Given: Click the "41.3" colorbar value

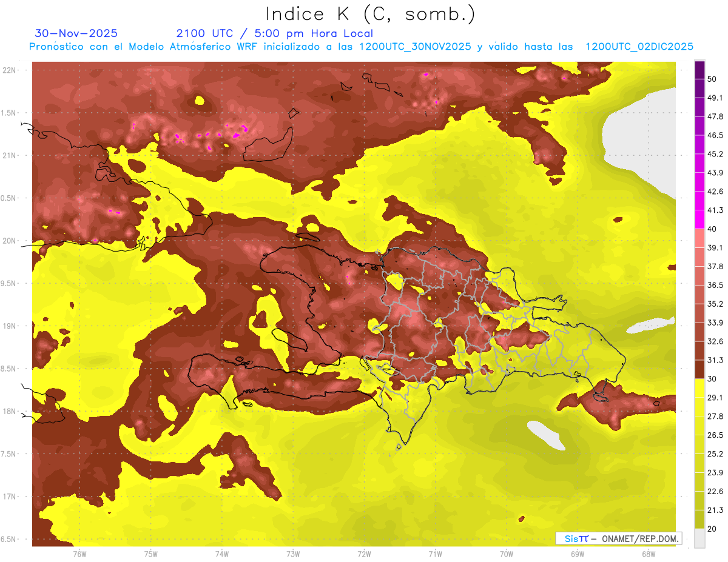Looking at the screenshot, I should click(715, 210).
